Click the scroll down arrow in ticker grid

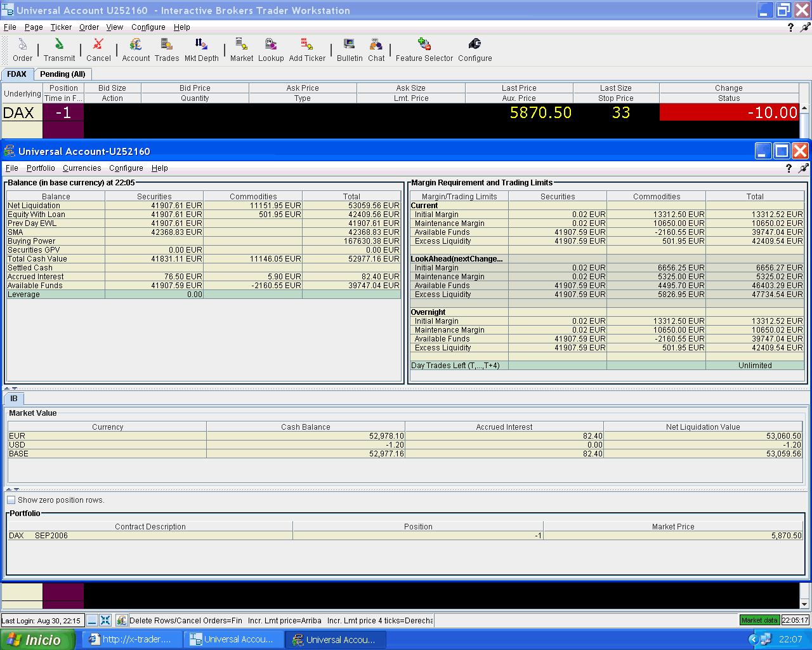pyautogui.click(x=804, y=604)
